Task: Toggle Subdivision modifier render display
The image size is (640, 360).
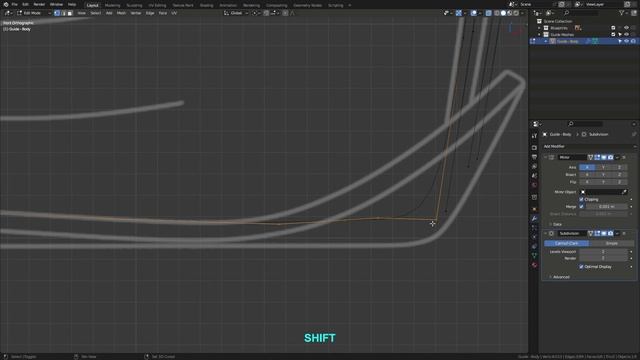Action: (610, 233)
